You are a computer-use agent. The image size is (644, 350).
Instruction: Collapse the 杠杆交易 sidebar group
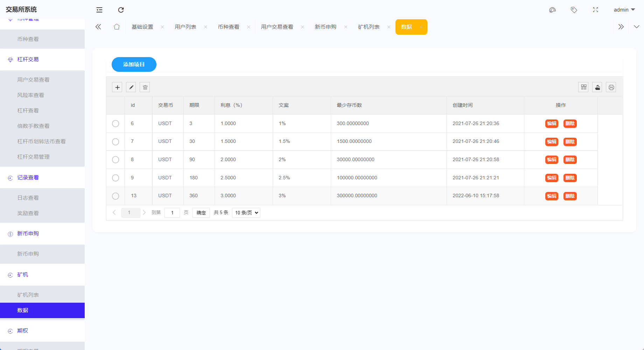42,60
